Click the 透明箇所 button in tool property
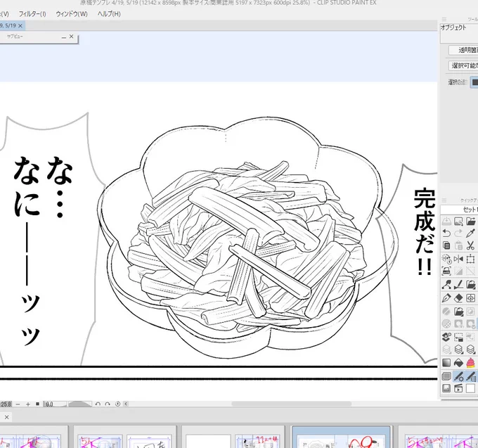The width and height of the screenshot is (478, 448). 463,50
